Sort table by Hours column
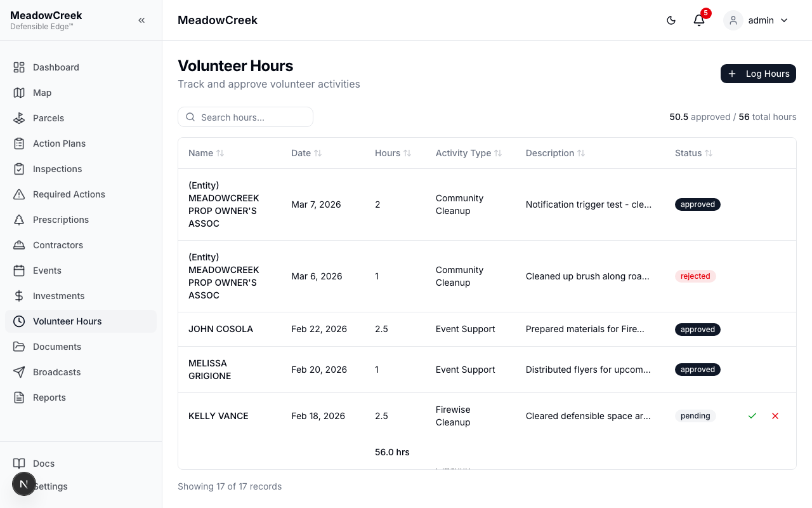 pyautogui.click(x=393, y=153)
